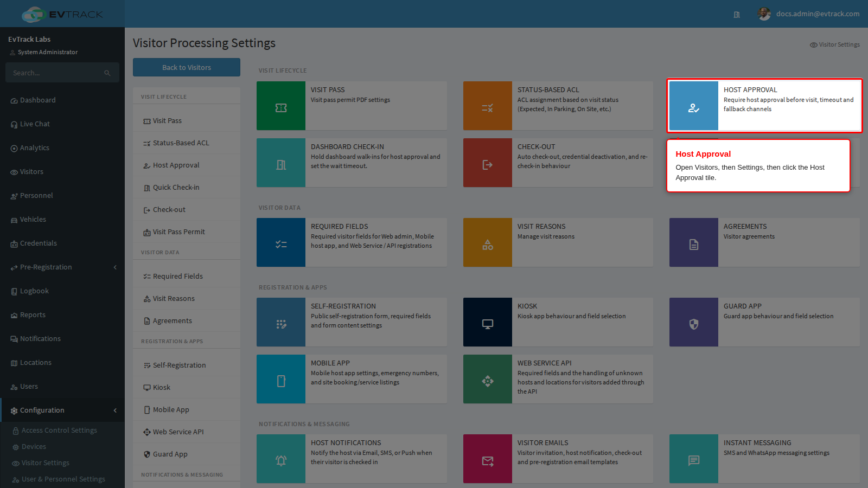Expand the Pre-Registration sidebar menu
Screen dimensions: 868x488
coord(62,267)
